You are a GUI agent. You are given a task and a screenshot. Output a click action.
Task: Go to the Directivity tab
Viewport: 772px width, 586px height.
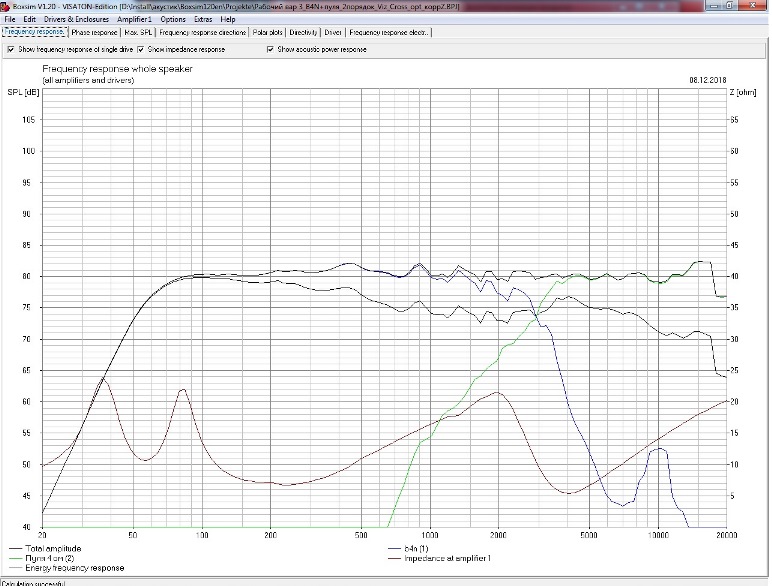304,33
